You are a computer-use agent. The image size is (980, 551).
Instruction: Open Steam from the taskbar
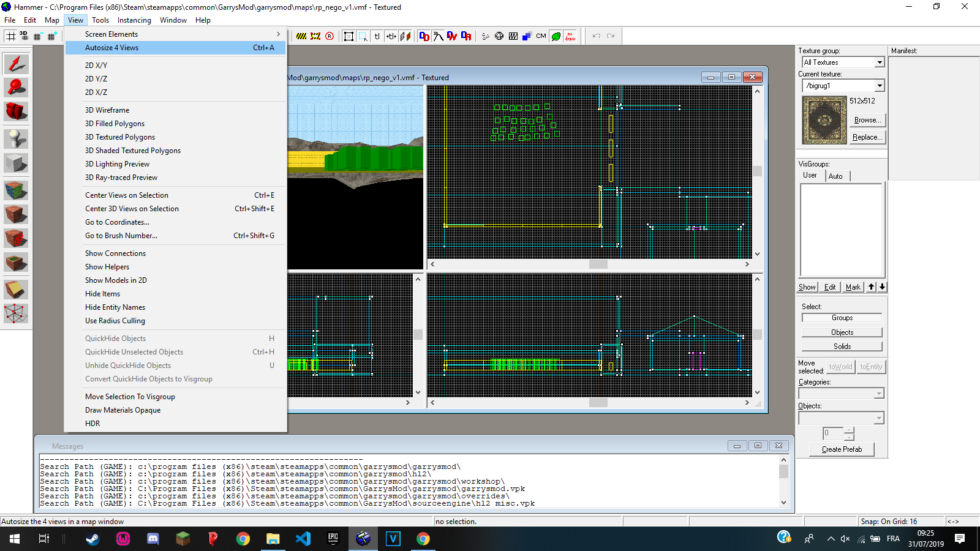click(92, 539)
